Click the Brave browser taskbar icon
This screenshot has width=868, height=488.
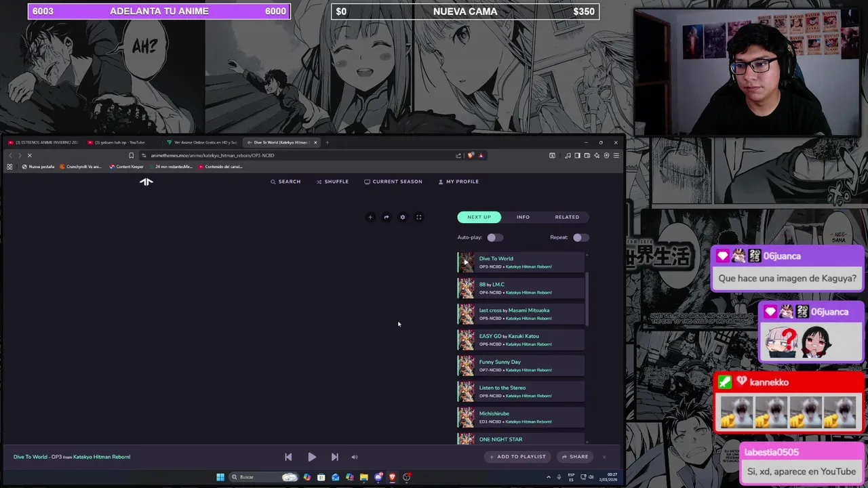[393, 477]
